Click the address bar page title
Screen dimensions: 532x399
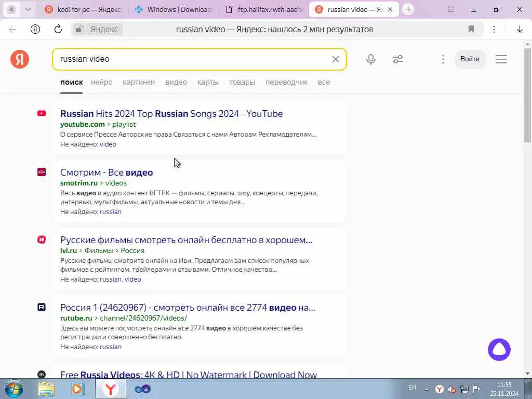(274, 30)
